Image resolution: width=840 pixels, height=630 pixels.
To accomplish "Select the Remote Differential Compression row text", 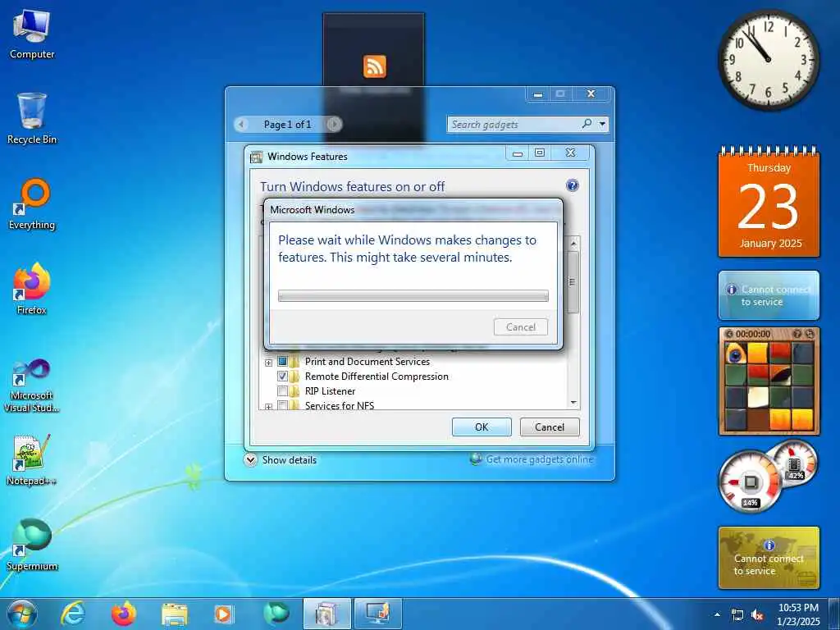I will [377, 376].
